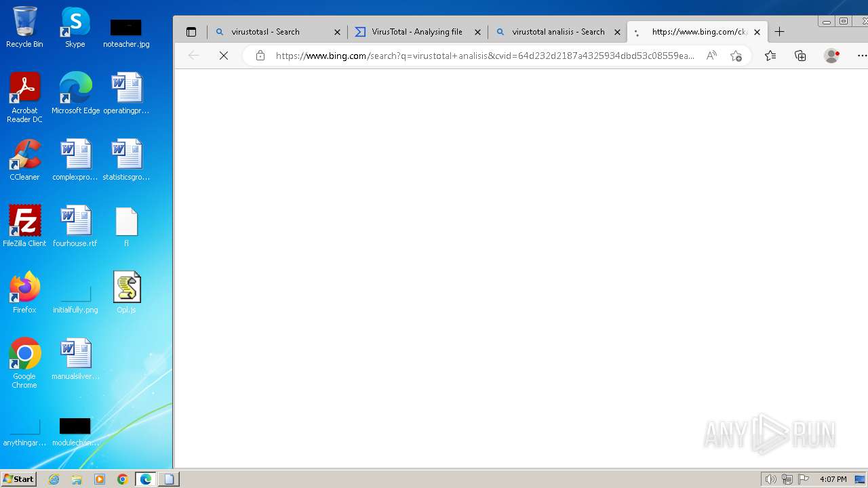Open Windows Media Player taskbar icon

pyautogui.click(x=100, y=479)
